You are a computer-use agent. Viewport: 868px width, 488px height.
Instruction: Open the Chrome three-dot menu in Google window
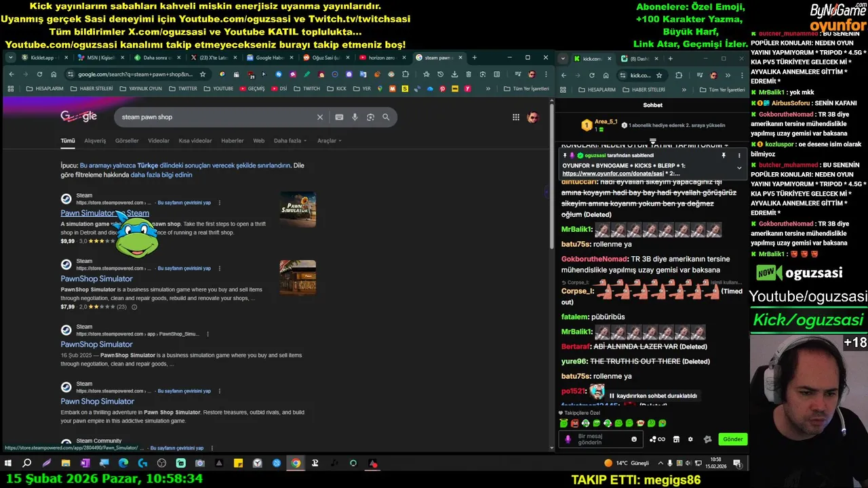(x=546, y=75)
